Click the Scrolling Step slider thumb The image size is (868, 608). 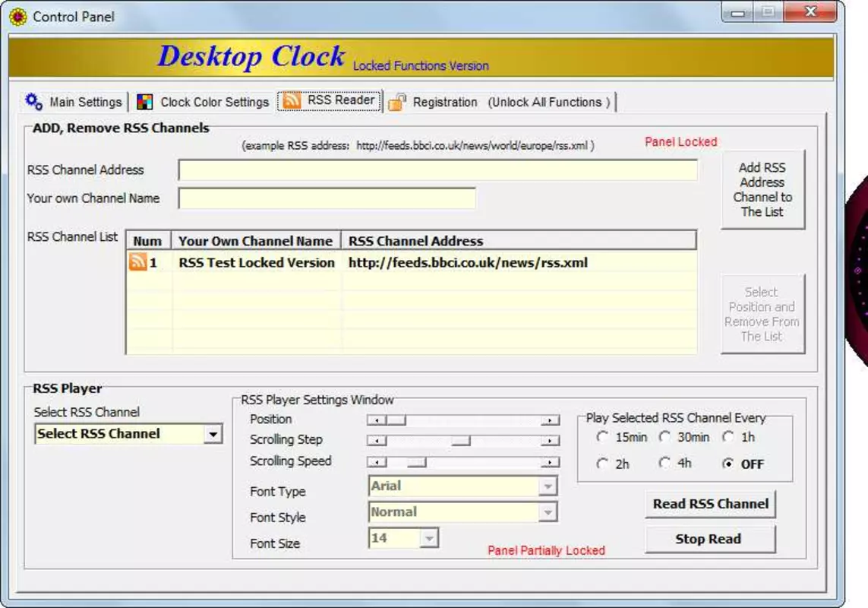pos(460,441)
